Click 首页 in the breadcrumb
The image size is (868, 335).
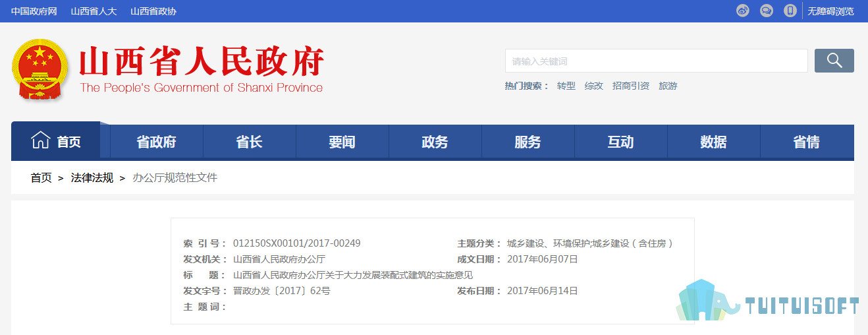pyautogui.click(x=41, y=177)
